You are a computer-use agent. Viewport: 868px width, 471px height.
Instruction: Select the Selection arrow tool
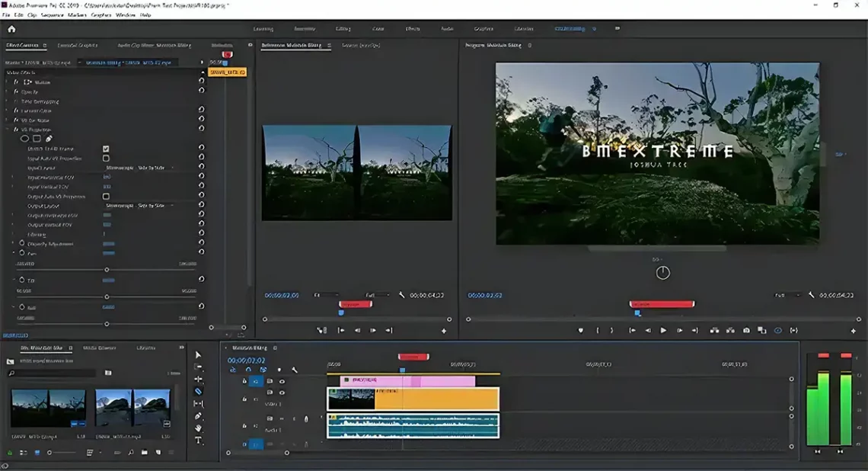(198, 354)
